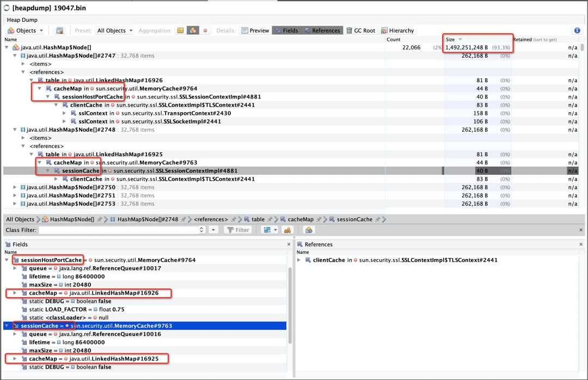Toggle the match case 'aA' icon

click(x=287, y=230)
